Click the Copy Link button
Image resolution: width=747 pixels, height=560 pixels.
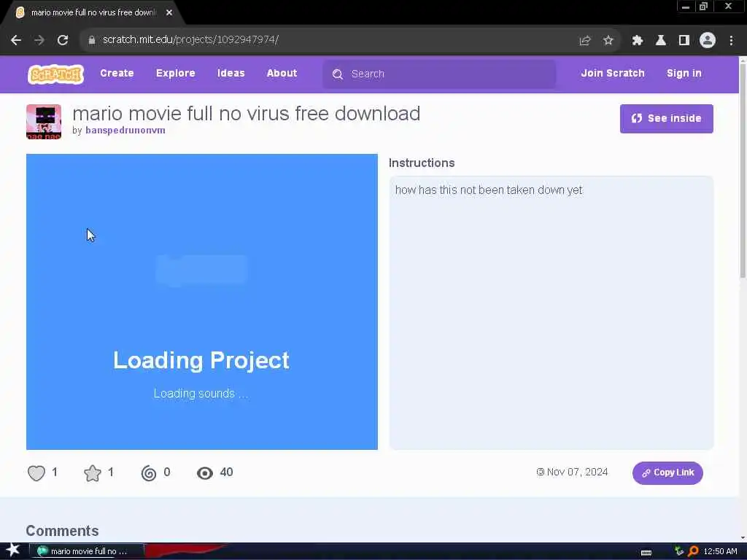(x=667, y=472)
